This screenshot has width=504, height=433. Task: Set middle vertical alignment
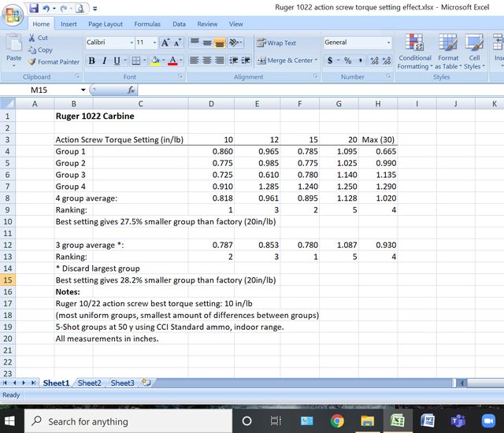207,43
